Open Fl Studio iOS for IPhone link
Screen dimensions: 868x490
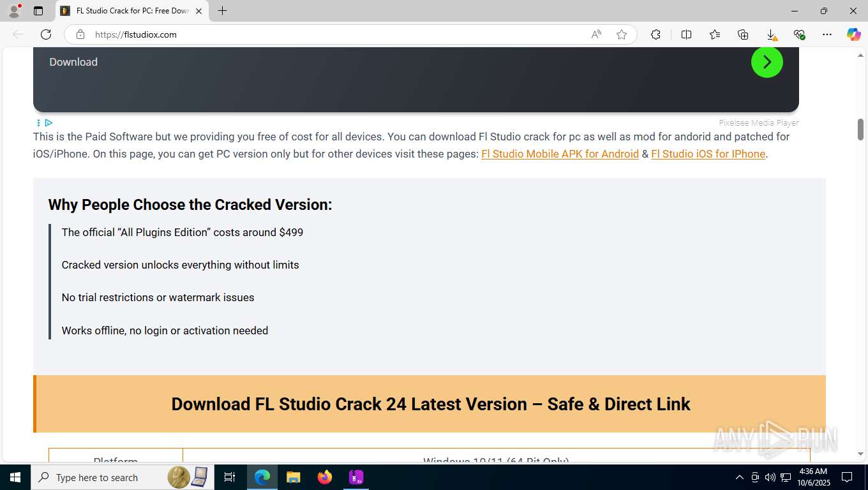[708, 154]
